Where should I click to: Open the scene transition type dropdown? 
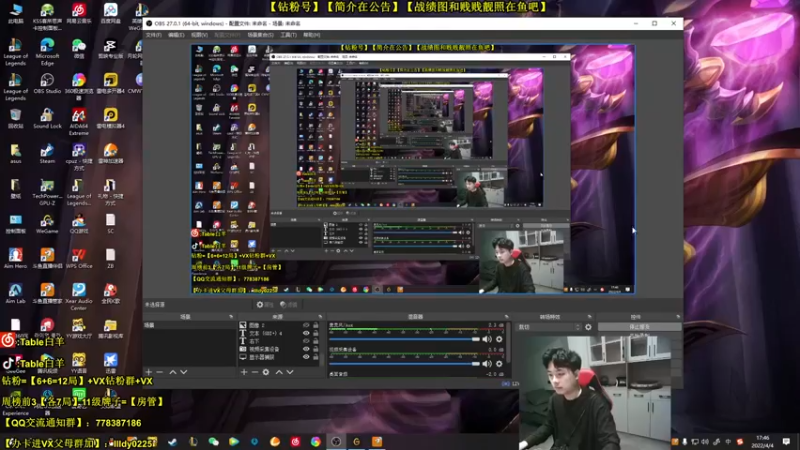(x=549, y=327)
